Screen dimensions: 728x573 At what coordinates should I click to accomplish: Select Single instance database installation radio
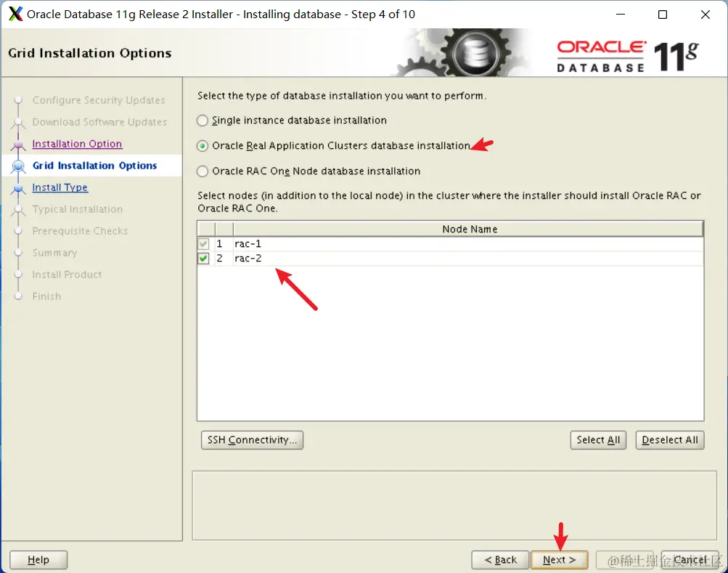pos(203,121)
